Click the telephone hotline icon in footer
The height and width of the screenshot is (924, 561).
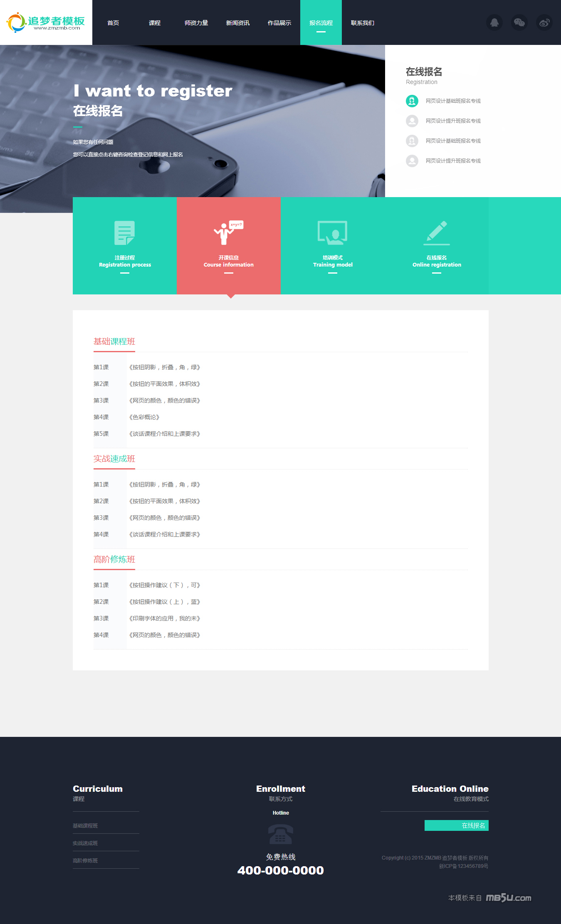(x=280, y=834)
